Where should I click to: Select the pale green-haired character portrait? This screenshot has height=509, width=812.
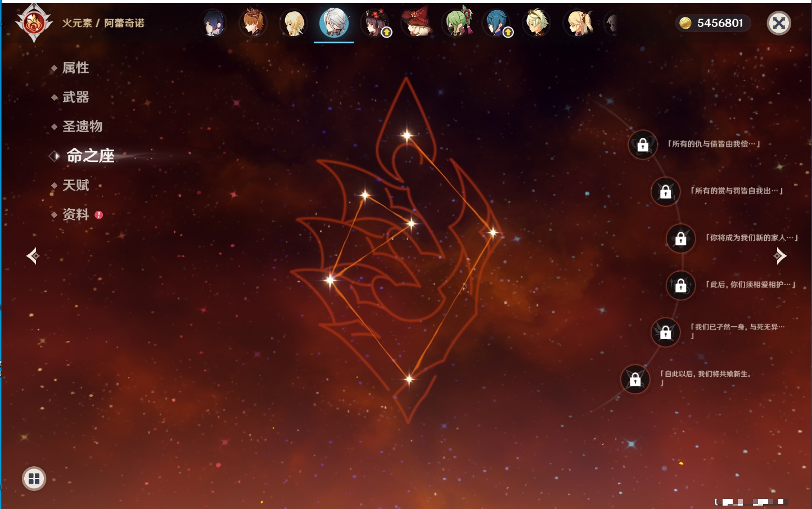(x=537, y=24)
